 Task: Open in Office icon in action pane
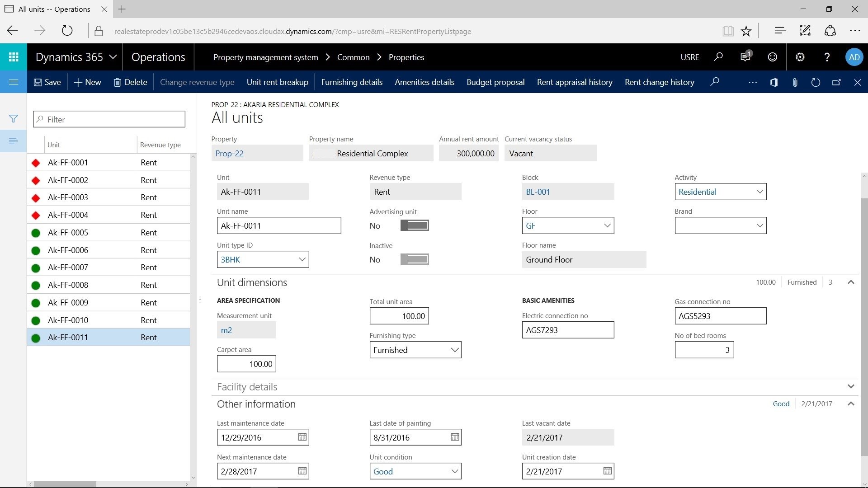click(774, 82)
